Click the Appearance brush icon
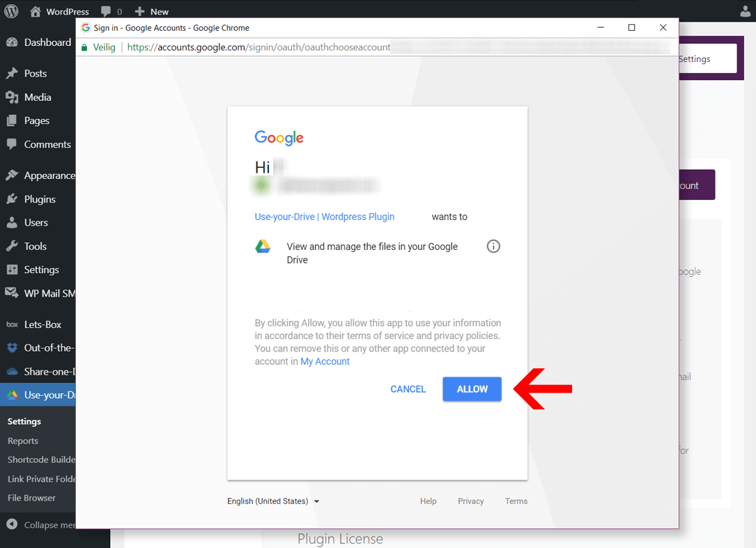756x548 pixels. click(12, 175)
